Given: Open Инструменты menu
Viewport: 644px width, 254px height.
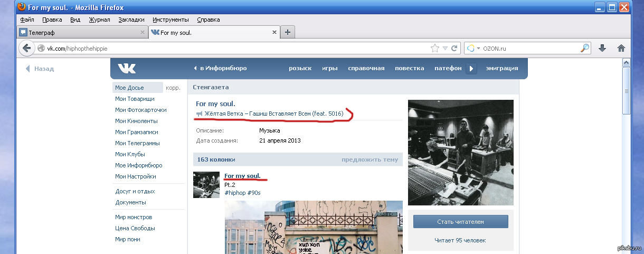Looking at the screenshot, I should pyautogui.click(x=171, y=20).
